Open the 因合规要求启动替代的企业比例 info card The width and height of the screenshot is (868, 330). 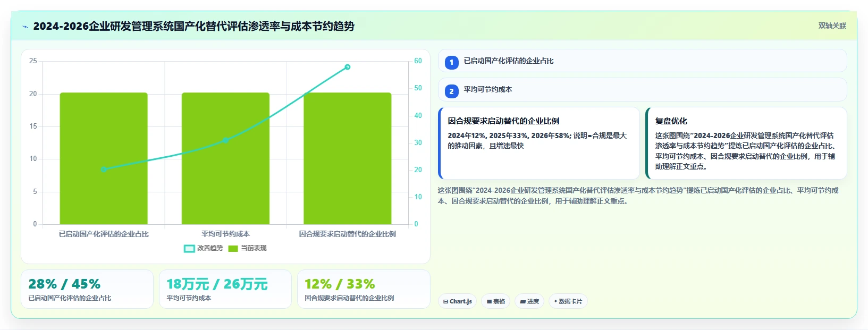point(539,143)
